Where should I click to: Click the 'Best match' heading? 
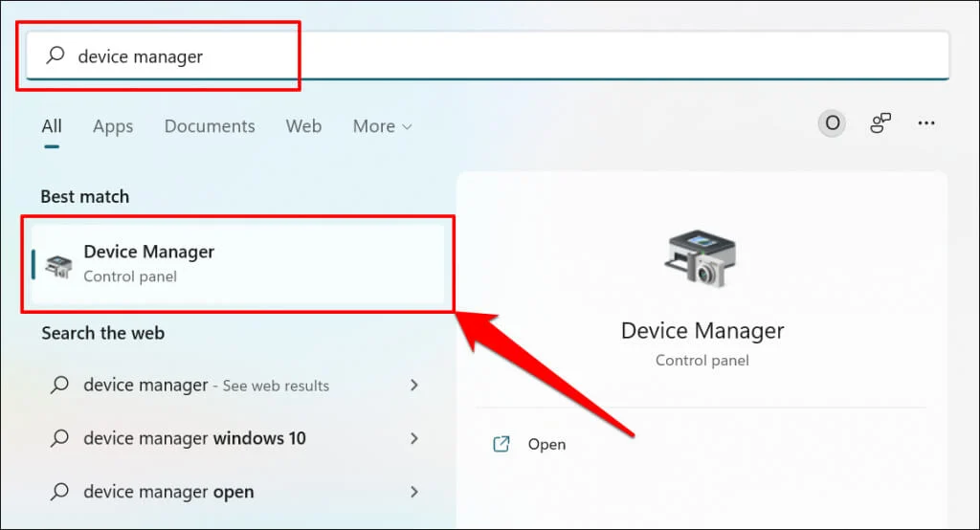85,196
